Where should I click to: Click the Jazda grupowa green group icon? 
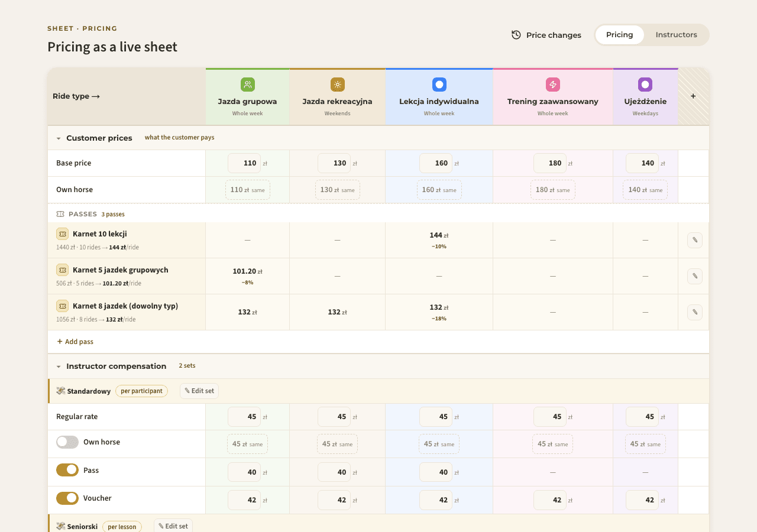click(x=247, y=85)
